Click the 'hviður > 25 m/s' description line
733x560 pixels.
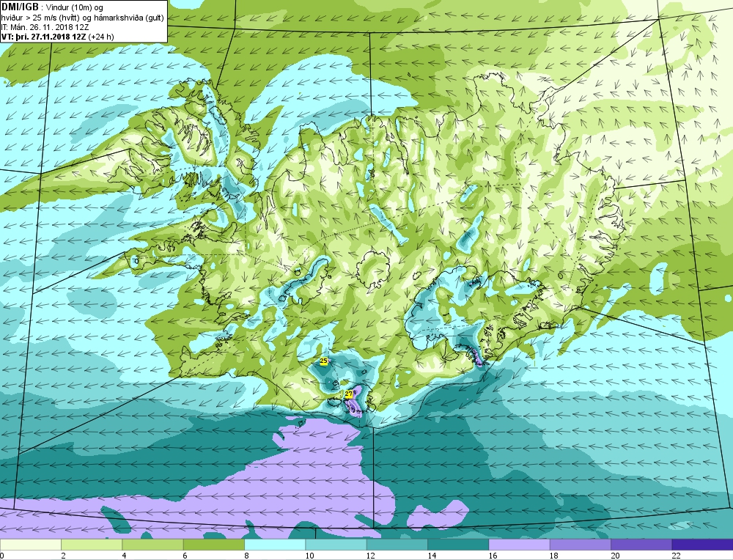pos(82,18)
